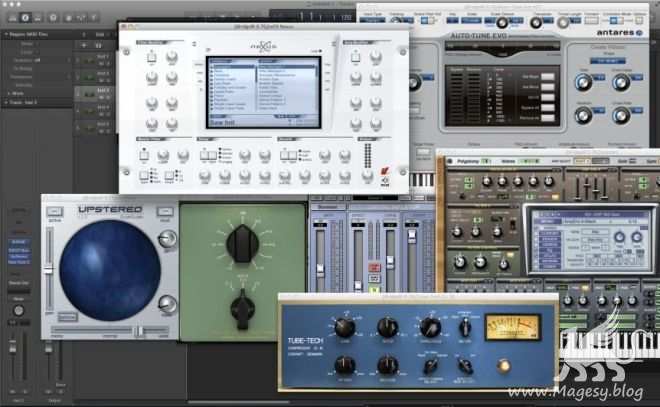The image size is (660, 407).
Task: Toggle Nexus Amp Modifier on button
Action: 356,56
